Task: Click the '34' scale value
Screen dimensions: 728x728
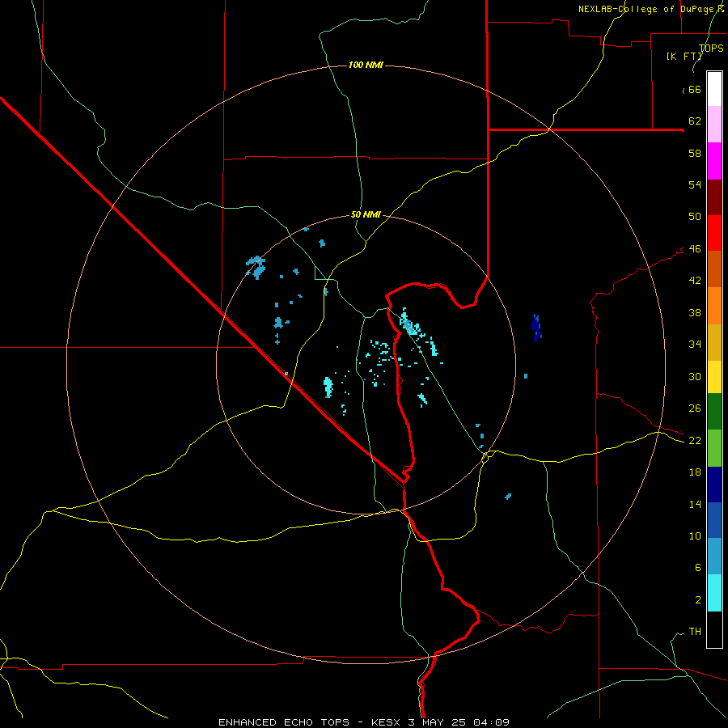Action: point(695,345)
